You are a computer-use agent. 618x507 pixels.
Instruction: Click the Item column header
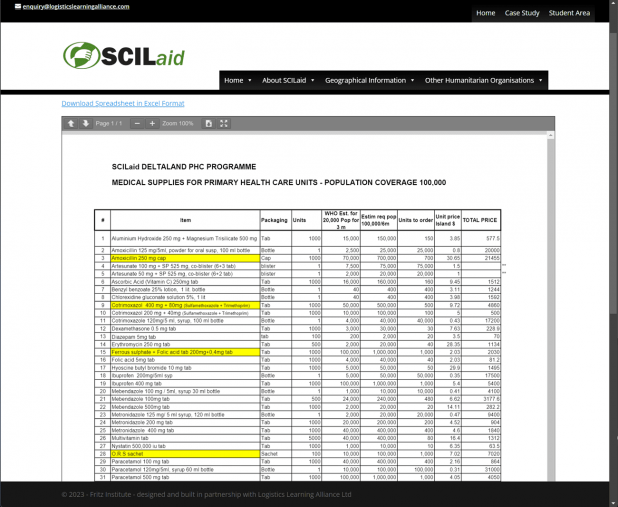185,220
